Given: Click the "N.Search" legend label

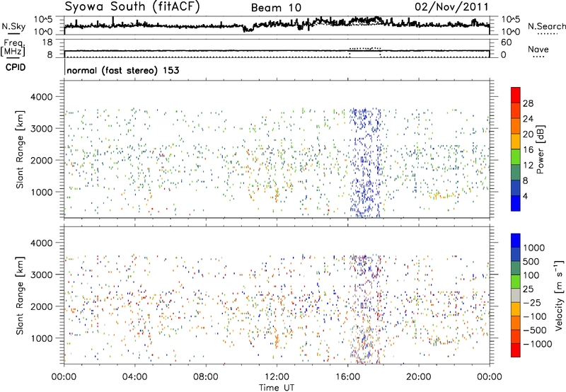Looking at the screenshot, I should click(546, 26).
